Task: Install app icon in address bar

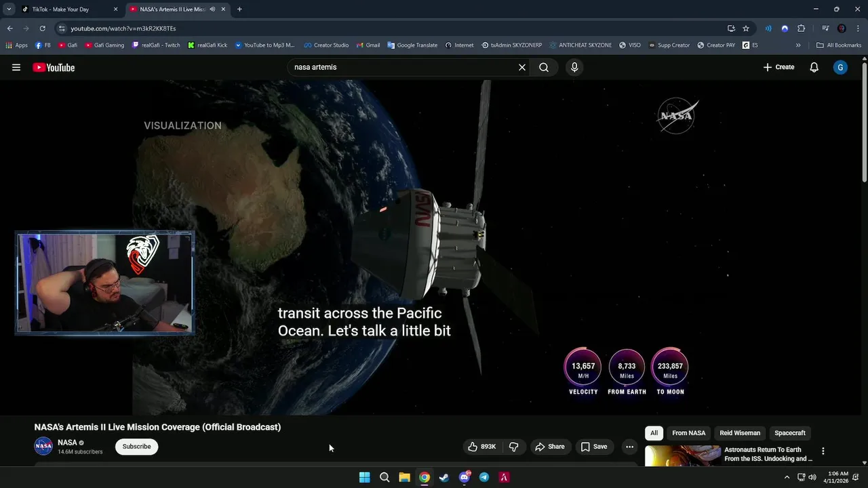Action: tap(731, 28)
